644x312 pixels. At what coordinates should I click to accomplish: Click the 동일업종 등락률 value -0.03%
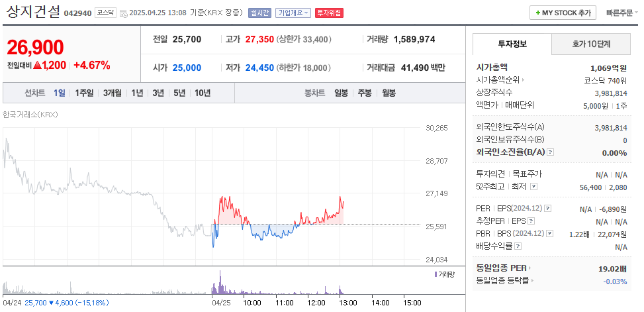click(x=615, y=282)
